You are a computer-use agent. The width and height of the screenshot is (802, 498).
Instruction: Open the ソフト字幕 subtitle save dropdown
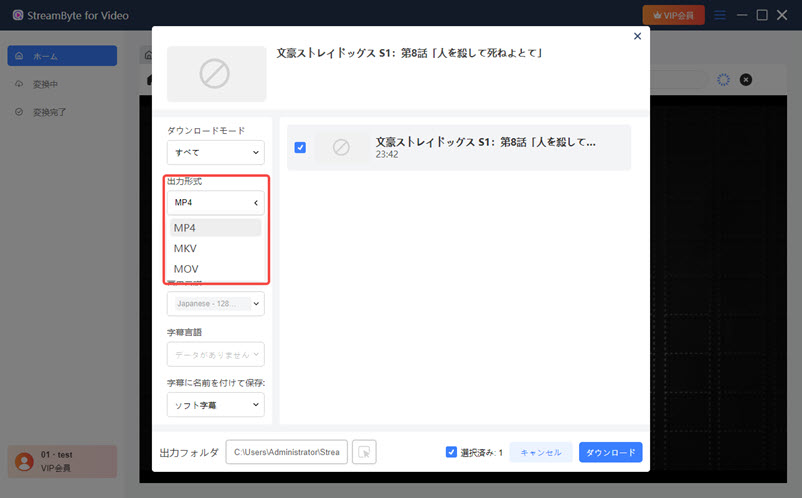tap(215, 405)
